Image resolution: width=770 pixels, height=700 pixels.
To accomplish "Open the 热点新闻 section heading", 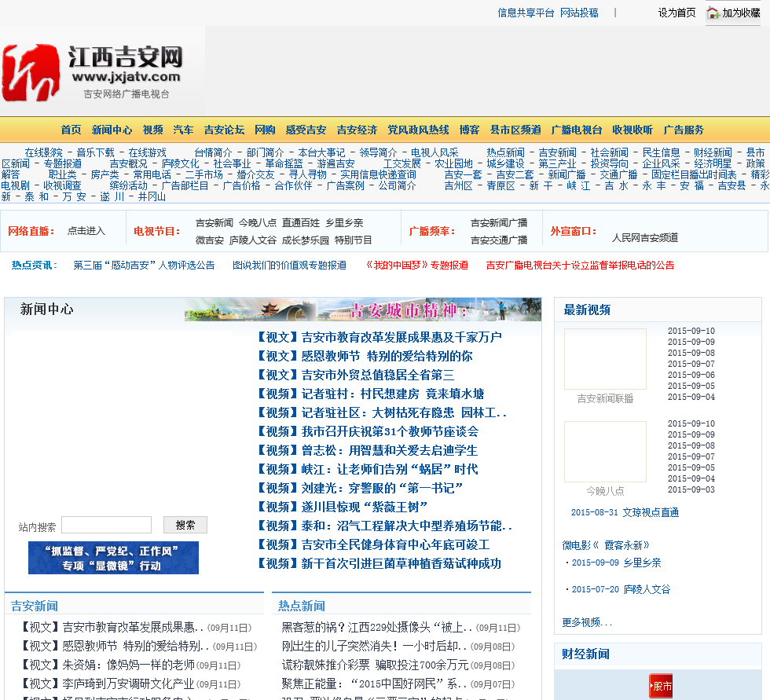I will point(302,606).
